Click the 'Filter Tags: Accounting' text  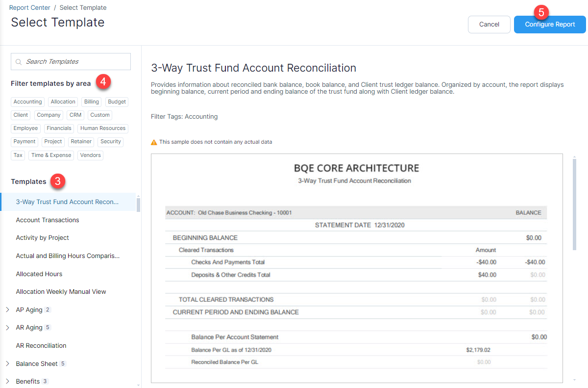point(184,117)
